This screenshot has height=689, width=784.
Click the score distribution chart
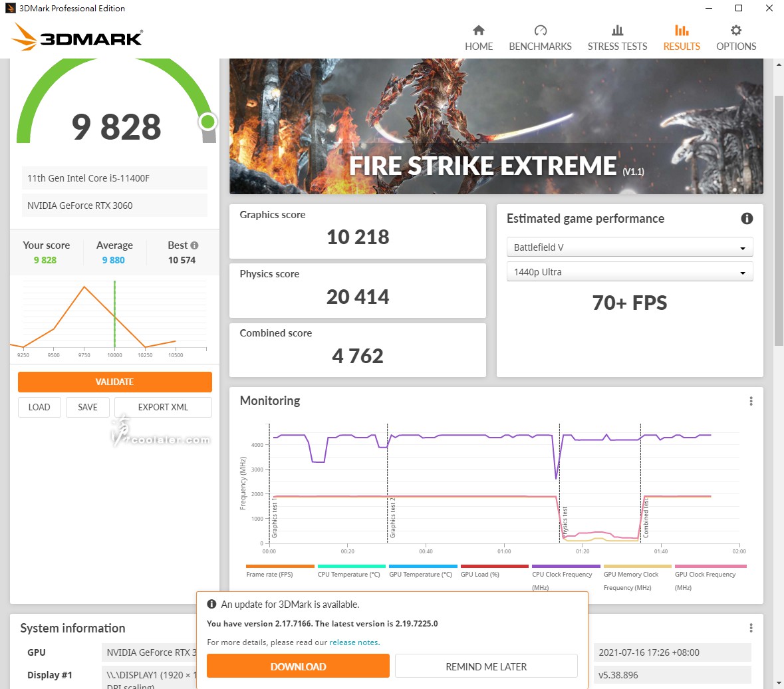114,319
